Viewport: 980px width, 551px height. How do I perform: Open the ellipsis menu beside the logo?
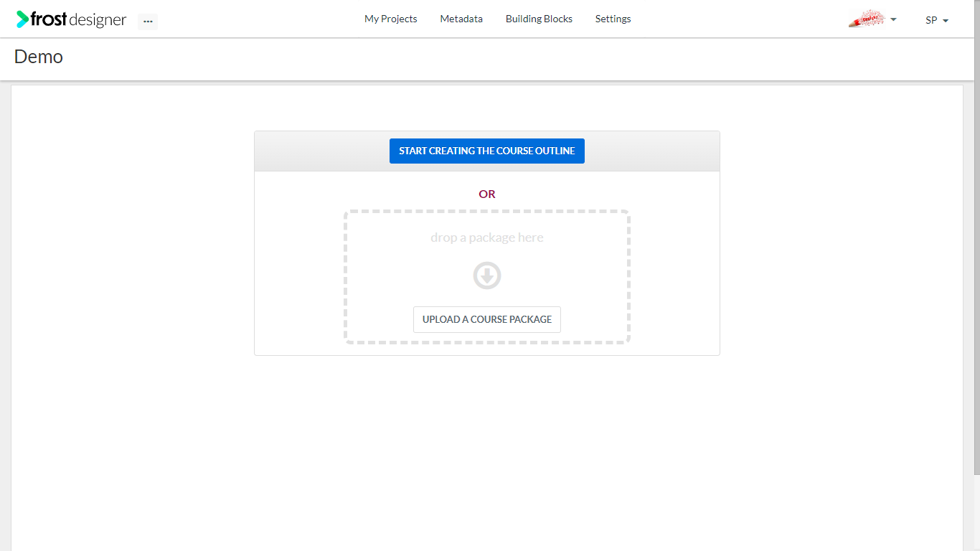pos(148,22)
